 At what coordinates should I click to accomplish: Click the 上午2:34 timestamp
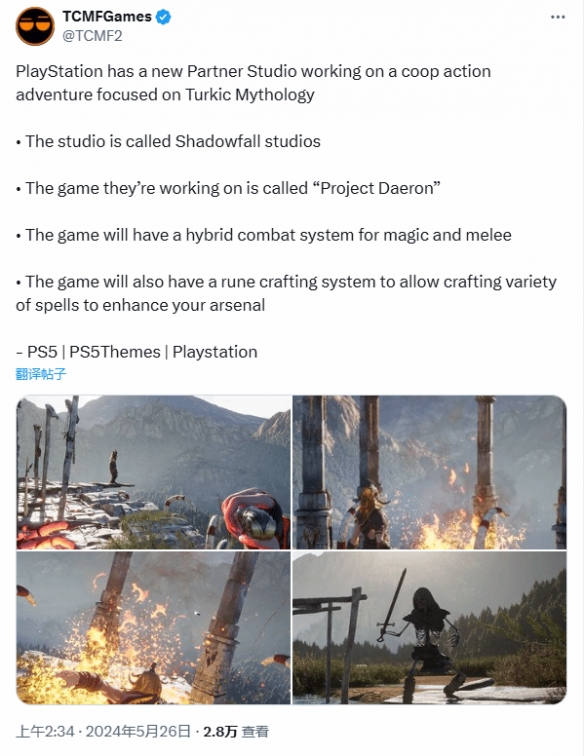(45, 731)
